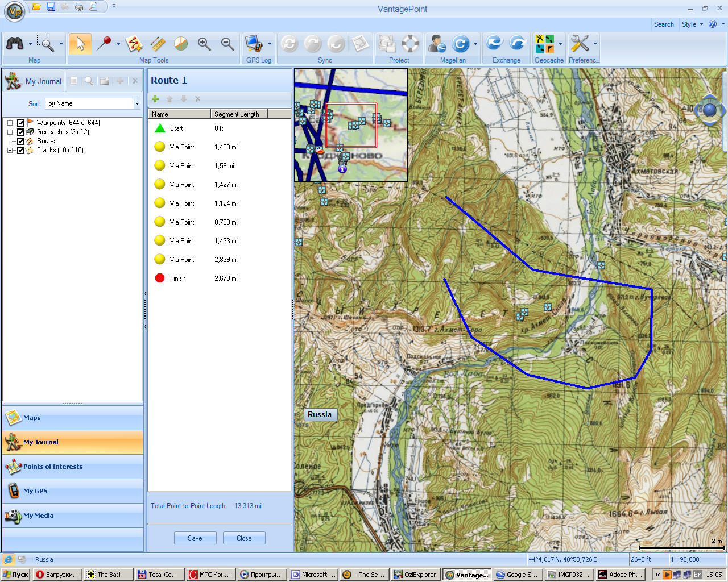This screenshot has height=582, width=728.
Task: Select the Via Point row with 0,739 mi
Action: click(x=220, y=222)
